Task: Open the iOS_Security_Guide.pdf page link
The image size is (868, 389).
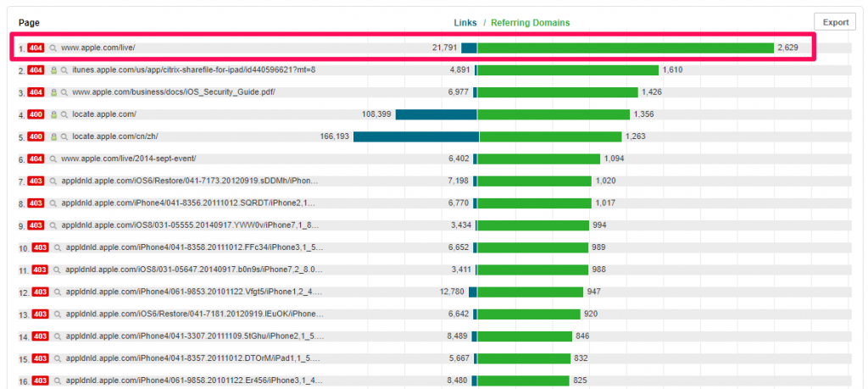Action: tap(174, 92)
